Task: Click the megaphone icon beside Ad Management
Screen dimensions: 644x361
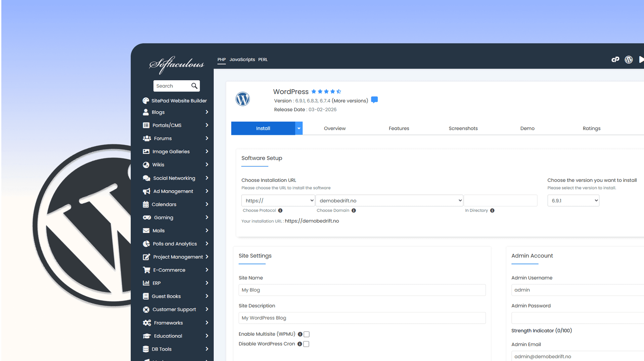Action: click(x=146, y=191)
